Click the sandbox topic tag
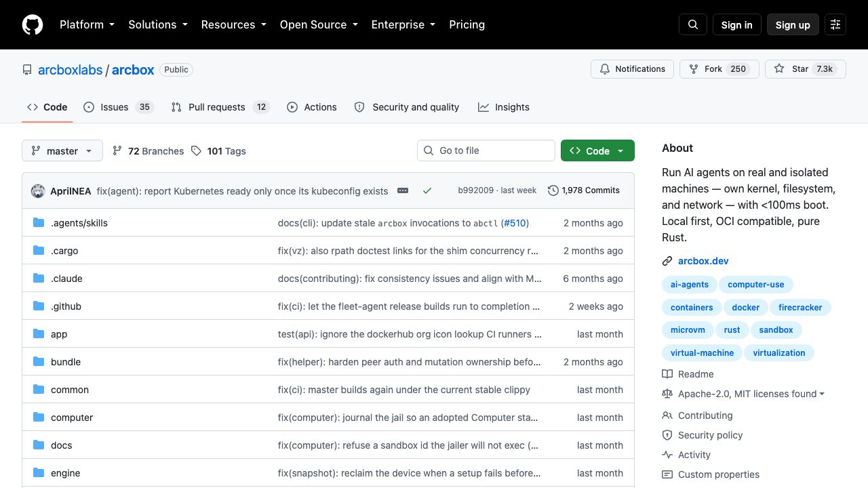868x488 pixels. [x=776, y=330]
